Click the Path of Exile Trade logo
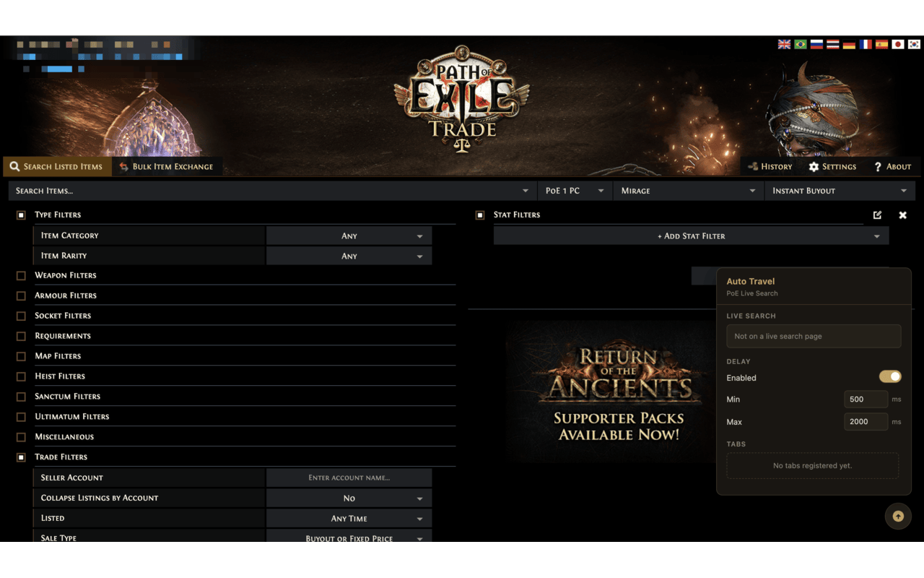The height and width of the screenshot is (578, 924). (x=462, y=98)
